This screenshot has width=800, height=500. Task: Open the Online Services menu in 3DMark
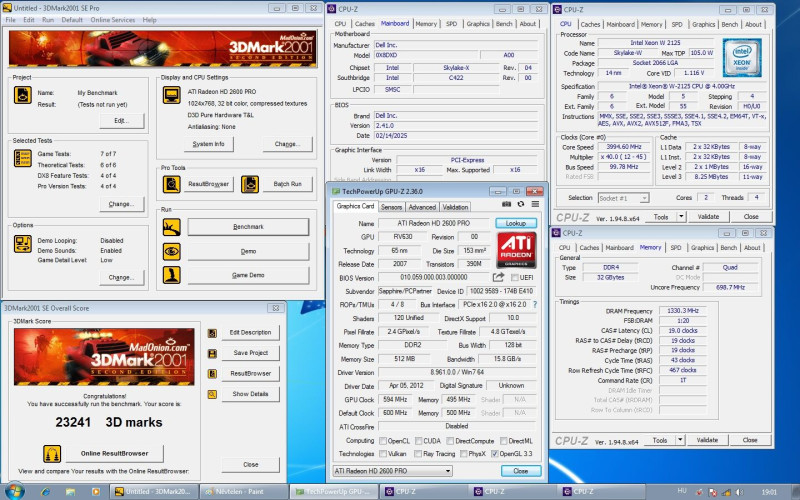tap(112, 20)
